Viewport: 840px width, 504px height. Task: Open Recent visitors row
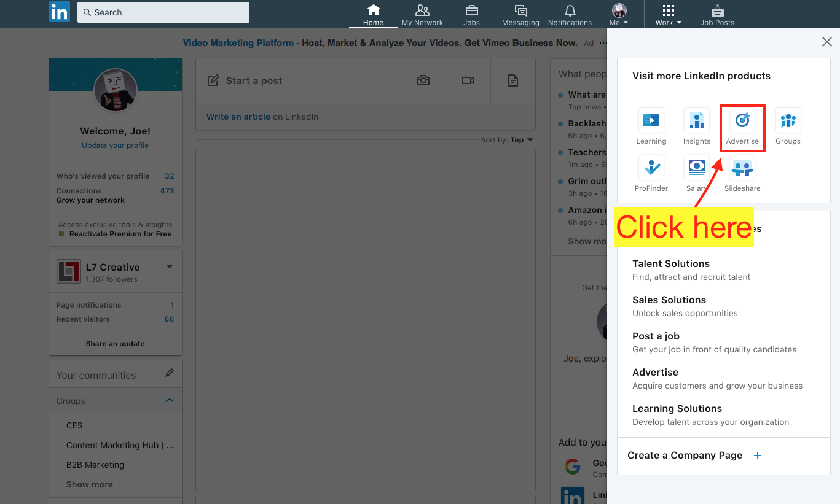tap(116, 319)
